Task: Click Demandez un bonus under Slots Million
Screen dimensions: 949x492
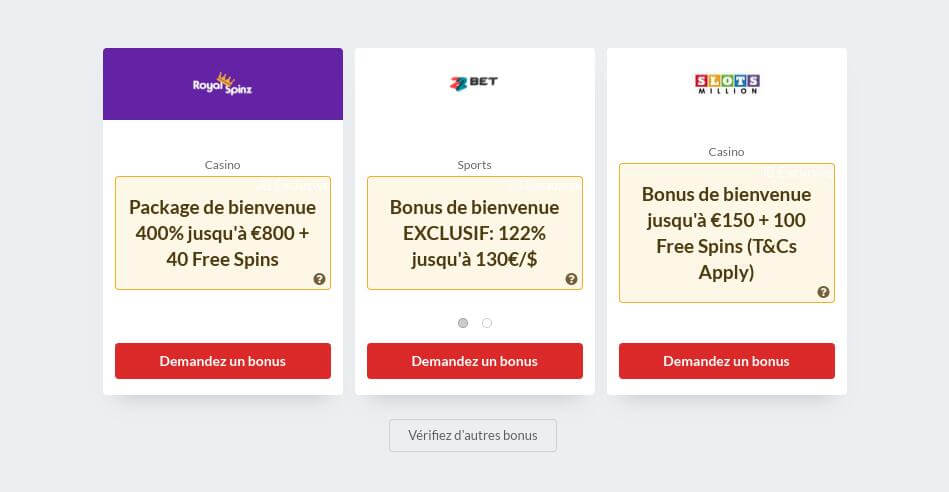Action: pyautogui.click(x=726, y=361)
